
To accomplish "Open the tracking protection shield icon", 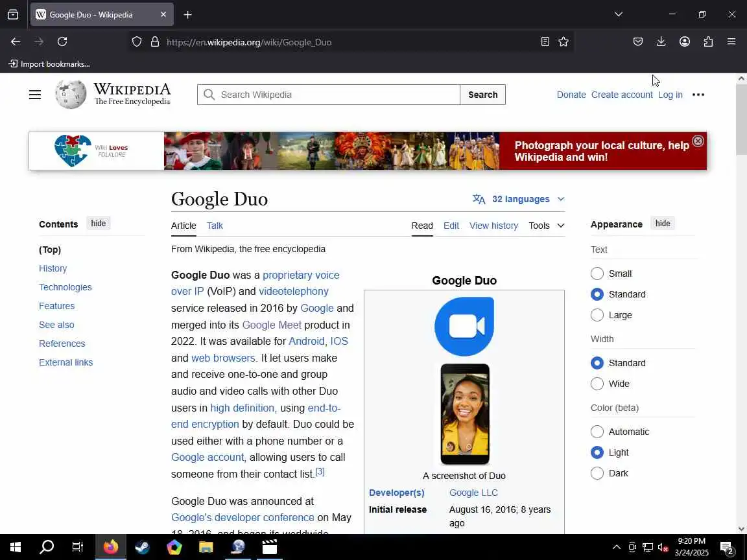I will coord(137,42).
